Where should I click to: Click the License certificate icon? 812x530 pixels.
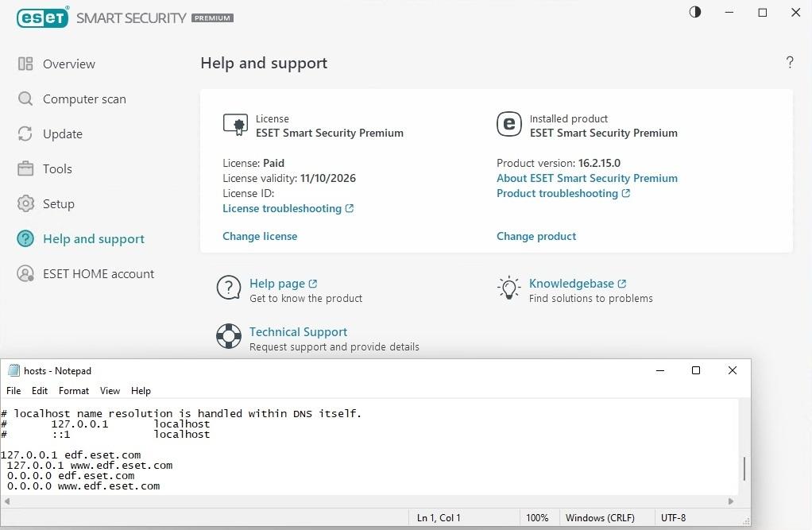[x=236, y=125]
